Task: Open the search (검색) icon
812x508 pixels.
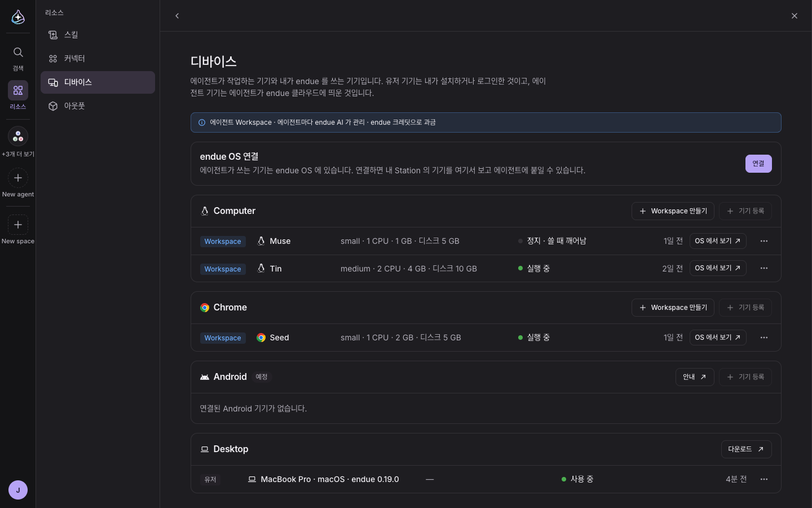Action: (x=18, y=52)
